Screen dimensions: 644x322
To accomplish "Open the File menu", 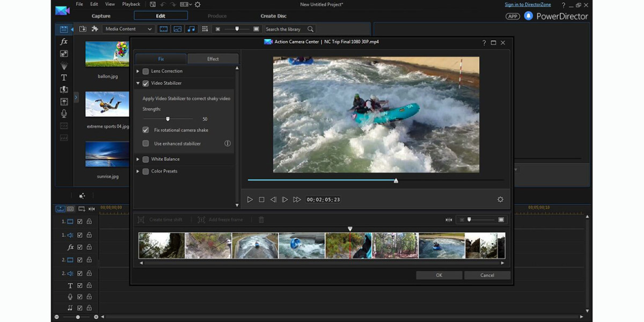I will [x=79, y=4].
